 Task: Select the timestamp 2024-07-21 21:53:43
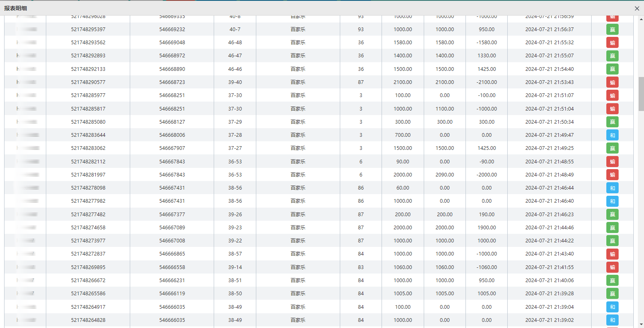549,82
